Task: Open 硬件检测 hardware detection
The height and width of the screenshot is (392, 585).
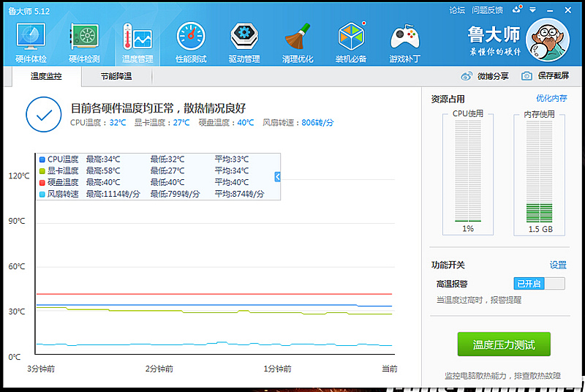Action: click(x=84, y=42)
